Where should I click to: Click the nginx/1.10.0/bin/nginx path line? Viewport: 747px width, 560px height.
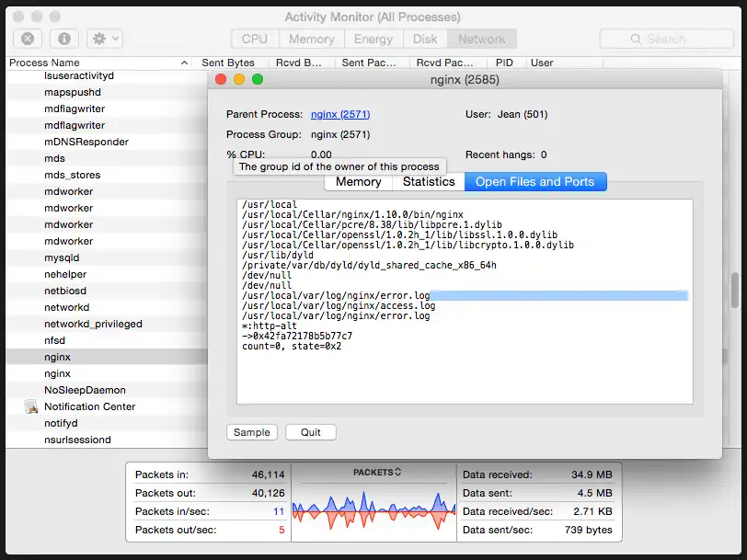tap(352, 215)
